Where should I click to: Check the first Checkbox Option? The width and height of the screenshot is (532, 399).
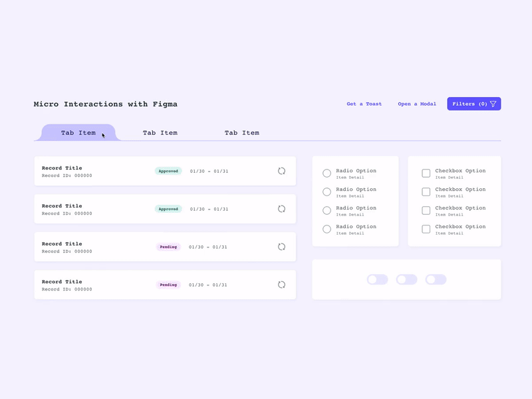coord(426,173)
